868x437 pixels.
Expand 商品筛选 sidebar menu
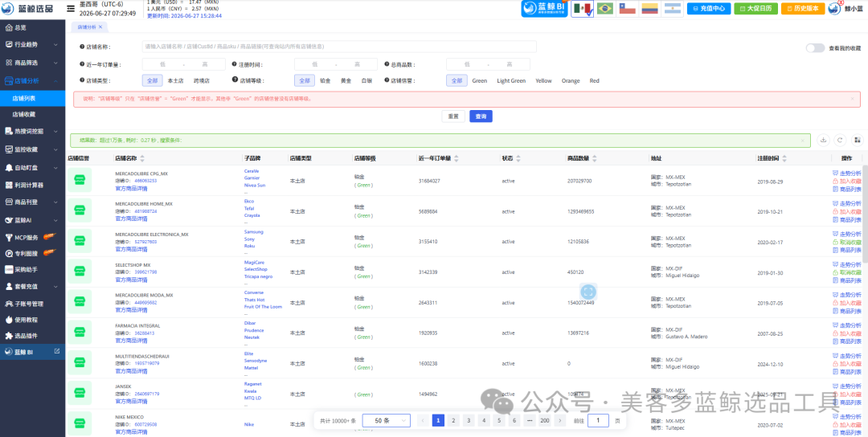pyautogui.click(x=32, y=63)
